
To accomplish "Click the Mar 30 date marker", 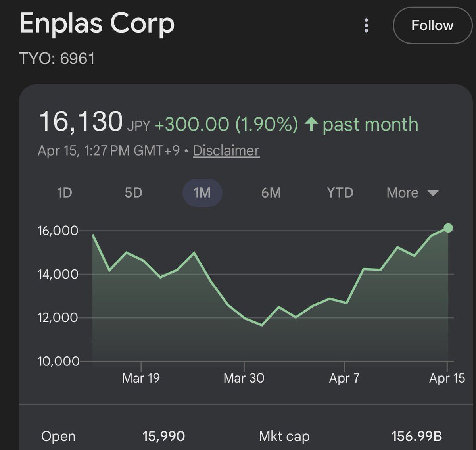I will pyautogui.click(x=244, y=378).
